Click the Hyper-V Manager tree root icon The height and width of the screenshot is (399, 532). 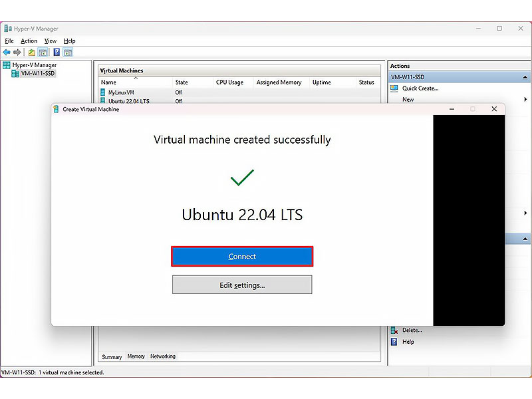point(7,65)
